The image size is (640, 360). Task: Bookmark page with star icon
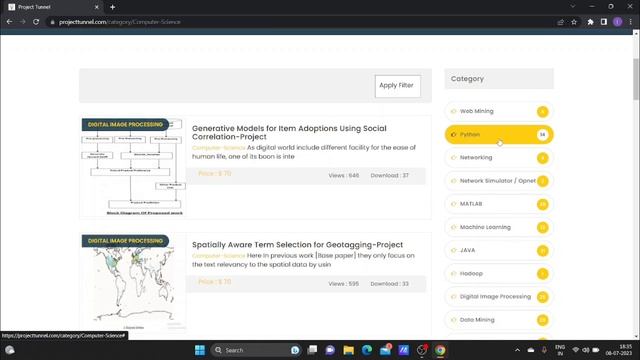[574, 22]
